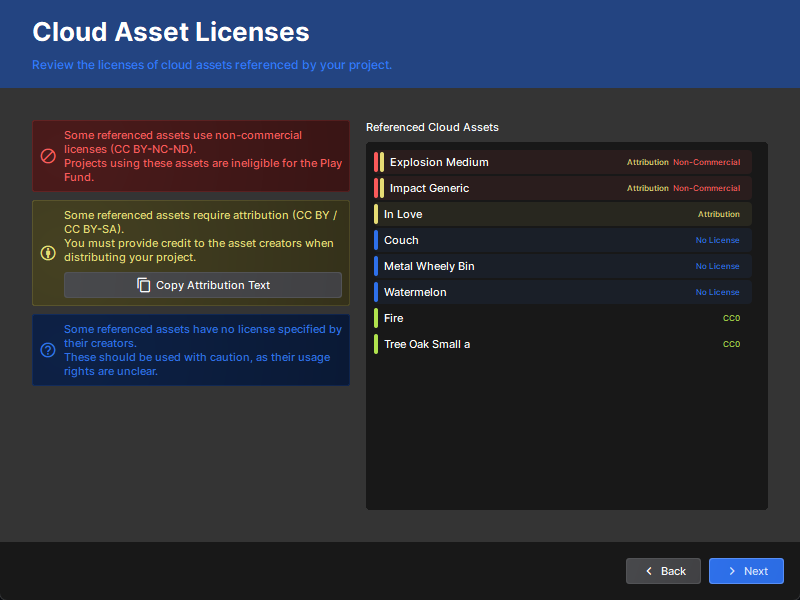This screenshot has width=800, height=600.
Task: Click the No License tag on Couch
Action: pyautogui.click(x=717, y=240)
